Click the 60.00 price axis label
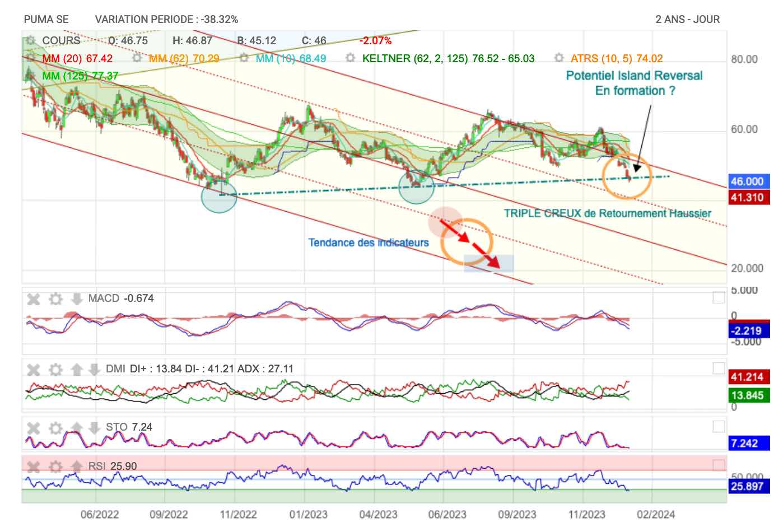 (x=744, y=129)
